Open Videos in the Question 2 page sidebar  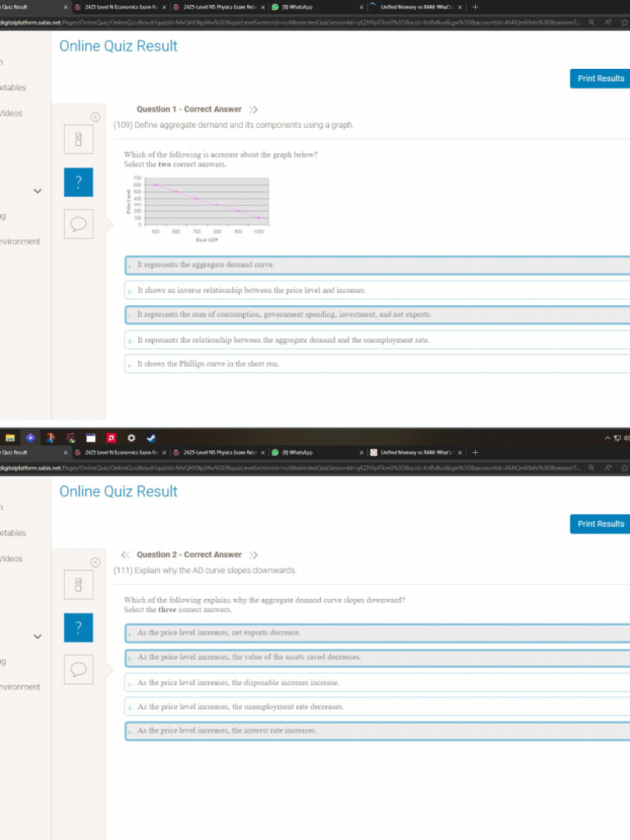click(x=11, y=558)
